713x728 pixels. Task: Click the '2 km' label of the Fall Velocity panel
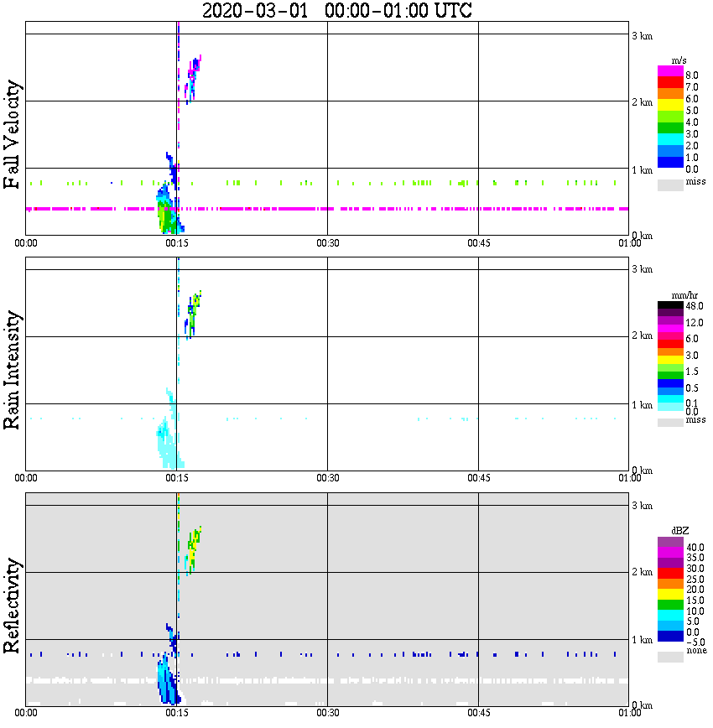643,102
